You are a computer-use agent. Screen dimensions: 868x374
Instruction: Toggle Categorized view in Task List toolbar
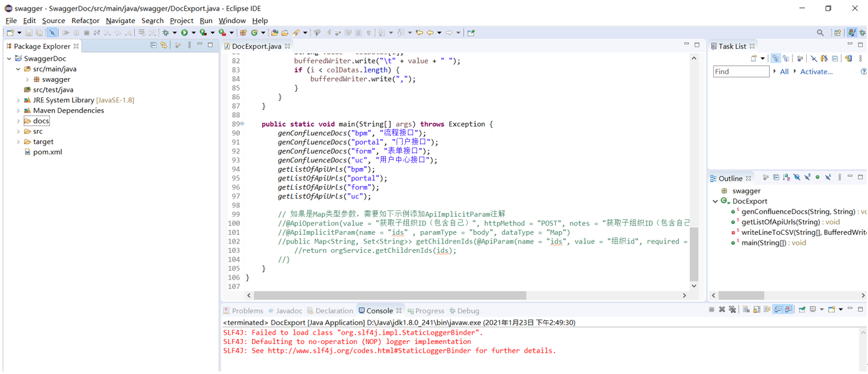tap(776, 59)
